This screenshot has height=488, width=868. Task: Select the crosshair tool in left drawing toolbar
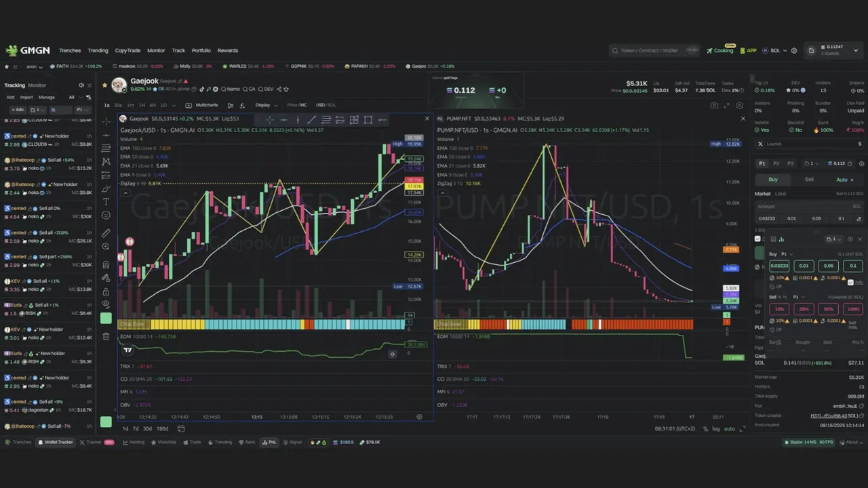(106, 121)
